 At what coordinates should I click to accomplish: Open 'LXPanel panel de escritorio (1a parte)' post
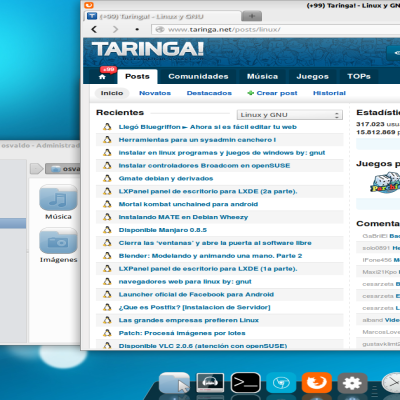tap(208, 269)
